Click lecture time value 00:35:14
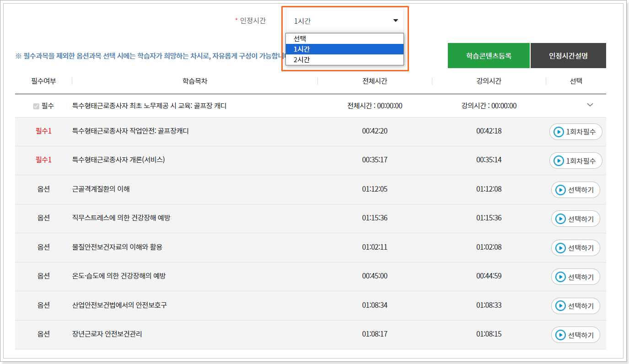This screenshot has width=629, height=364. 489,160
